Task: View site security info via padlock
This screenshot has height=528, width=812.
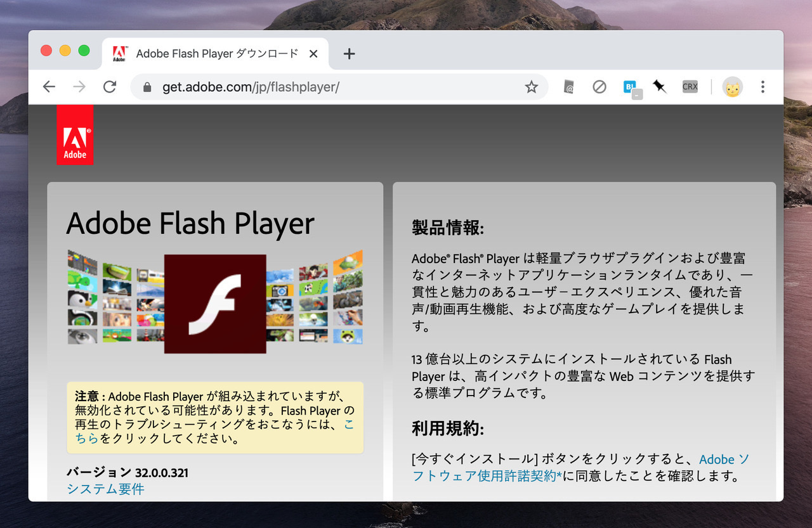Action: tap(147, 87)
